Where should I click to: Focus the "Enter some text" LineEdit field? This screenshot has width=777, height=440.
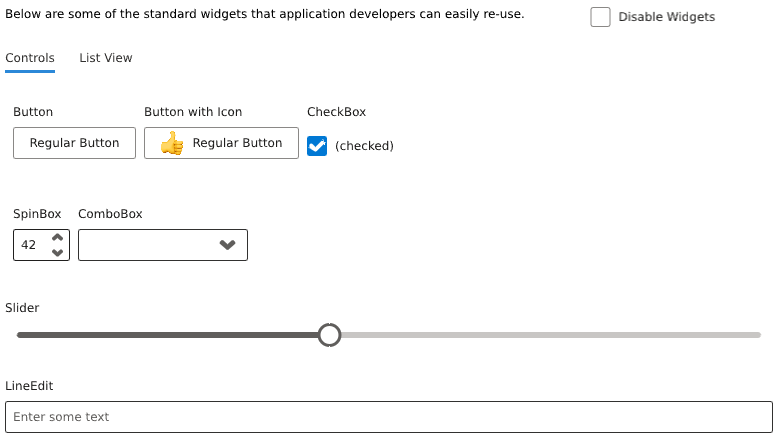coord(388,417)
